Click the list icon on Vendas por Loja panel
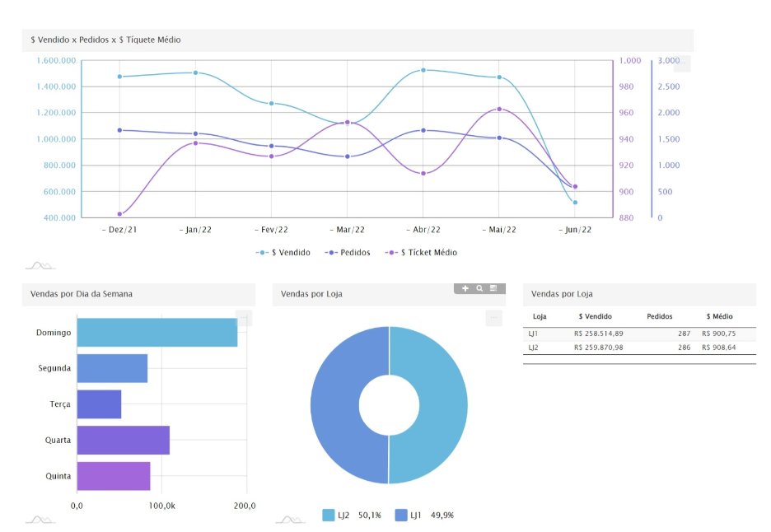 pyautogui.click(x=493, y=288)
